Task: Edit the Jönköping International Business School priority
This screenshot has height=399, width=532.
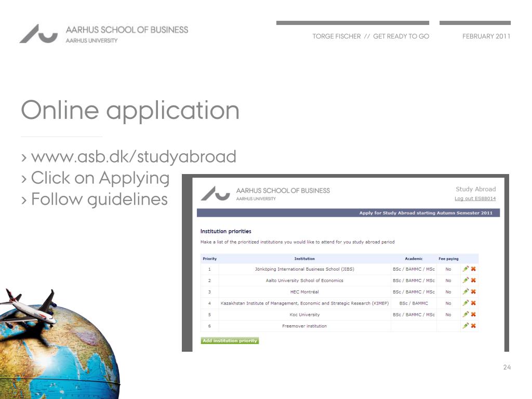Action: click(x=465, y=269)
